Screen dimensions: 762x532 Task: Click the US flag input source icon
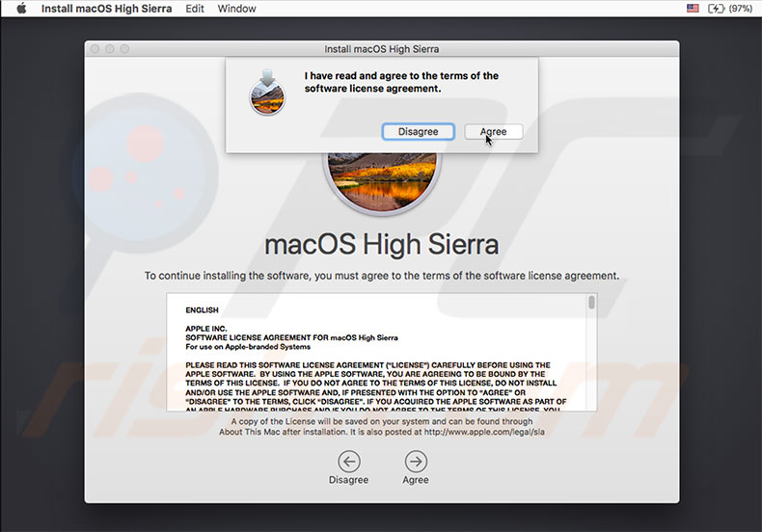point(693,9)
